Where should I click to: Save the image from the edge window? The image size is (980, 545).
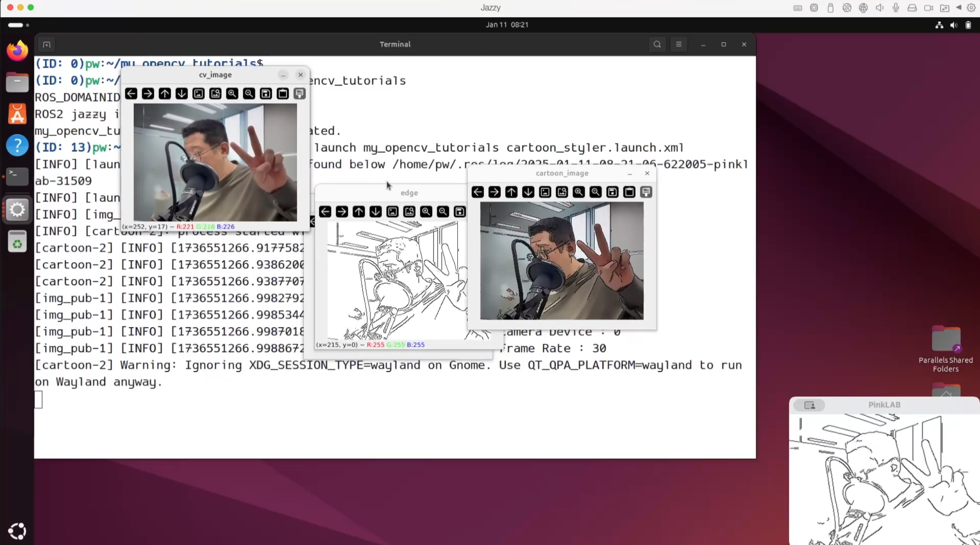click(x=460, y=212)
